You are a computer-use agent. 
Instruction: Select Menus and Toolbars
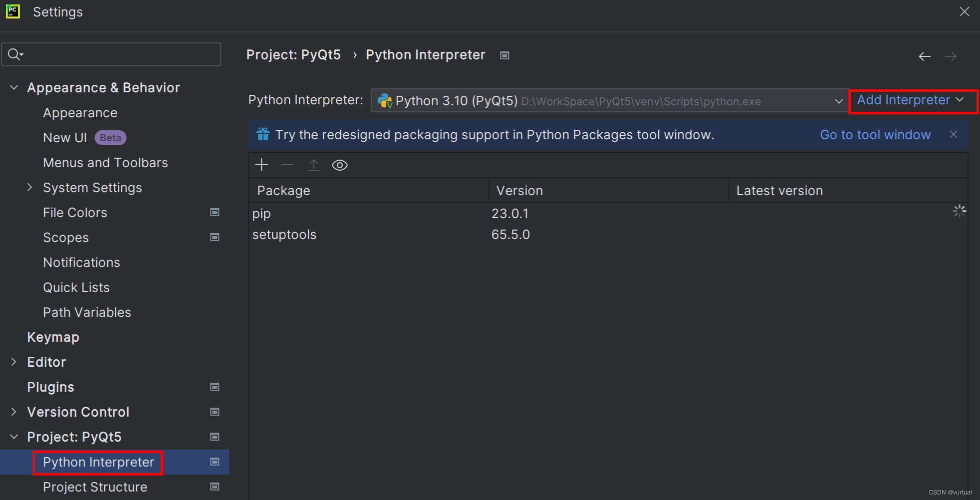[105, 163]
